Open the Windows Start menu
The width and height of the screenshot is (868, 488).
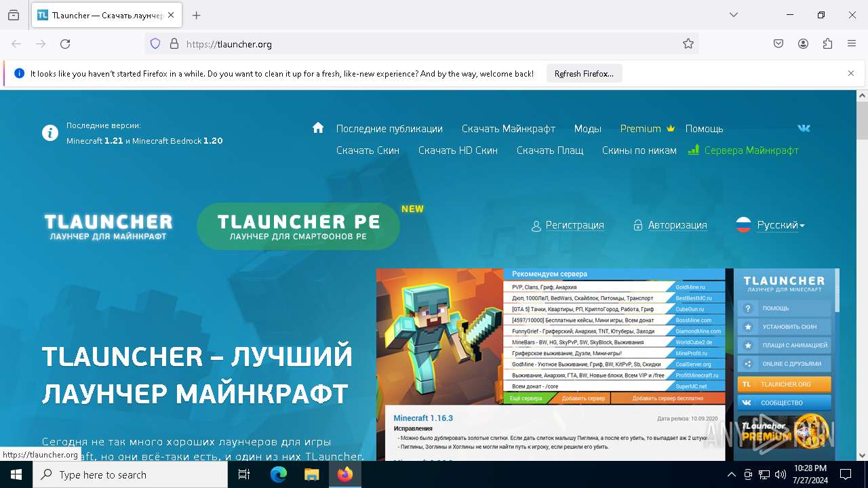(x=16, y=474)
